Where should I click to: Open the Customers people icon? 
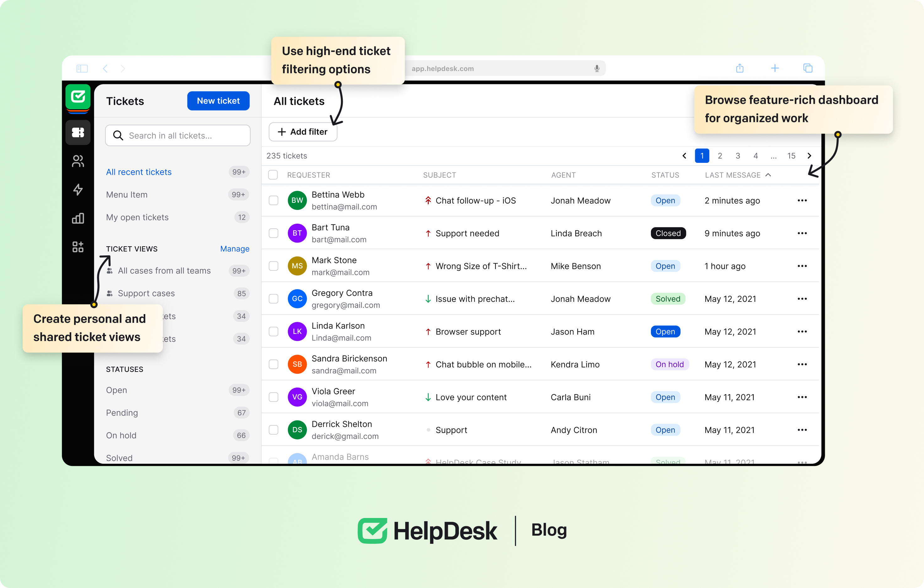tap(78, 161)
